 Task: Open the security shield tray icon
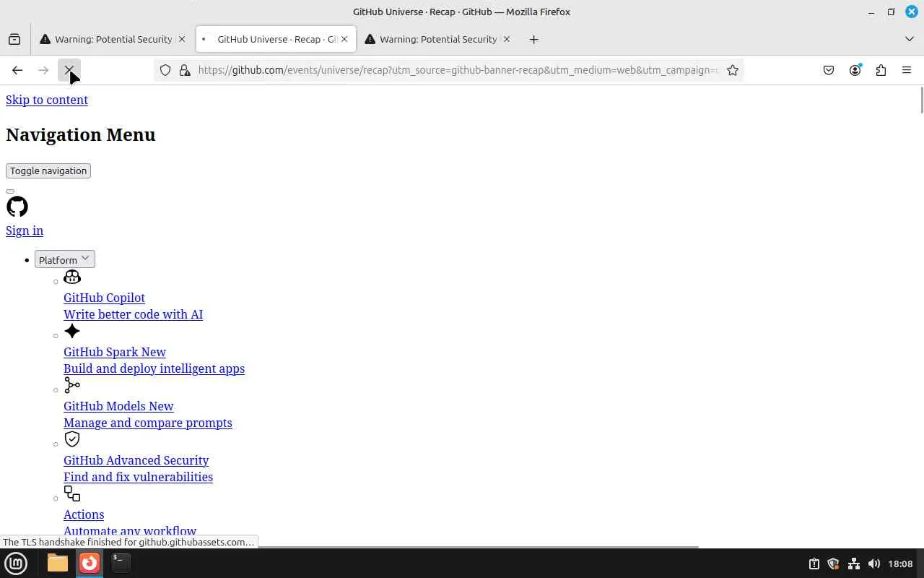click(x=834, y=564)
